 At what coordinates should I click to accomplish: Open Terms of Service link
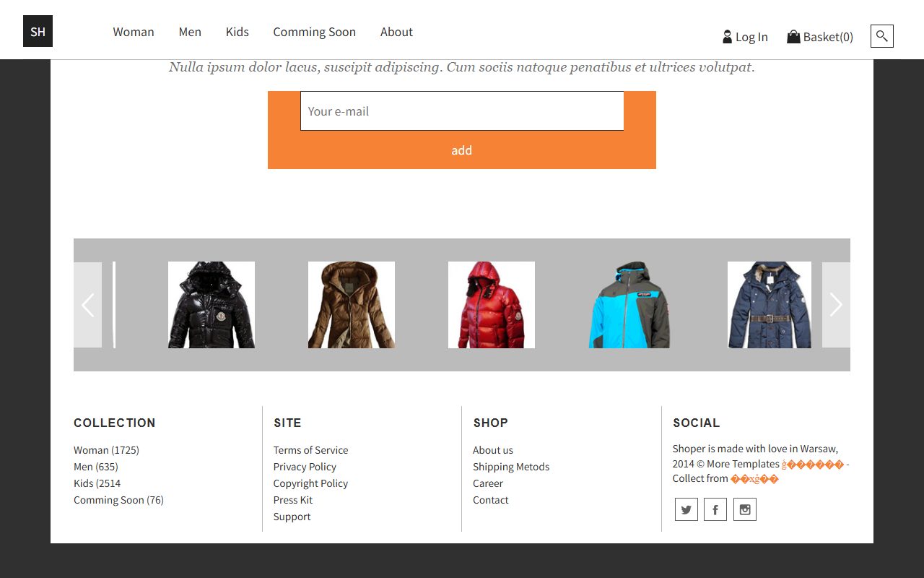click(310, 450)
